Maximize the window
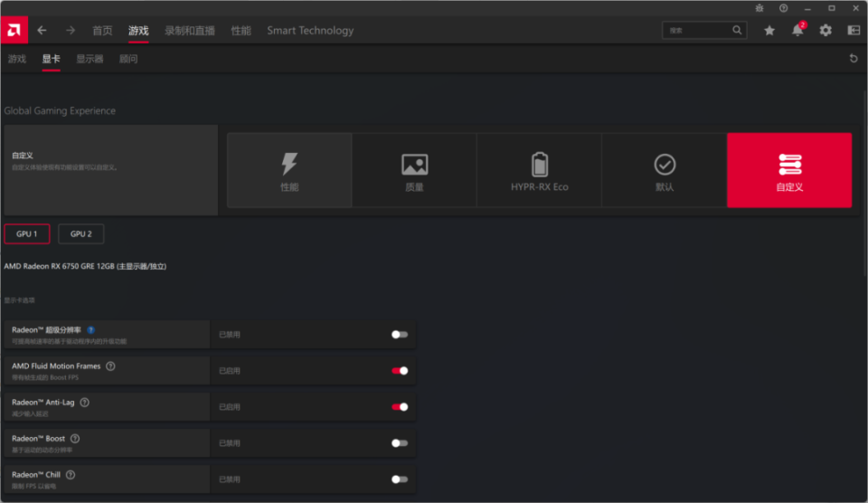The height and width of the screenshot is (503, 868). click(x=832, y=8)
